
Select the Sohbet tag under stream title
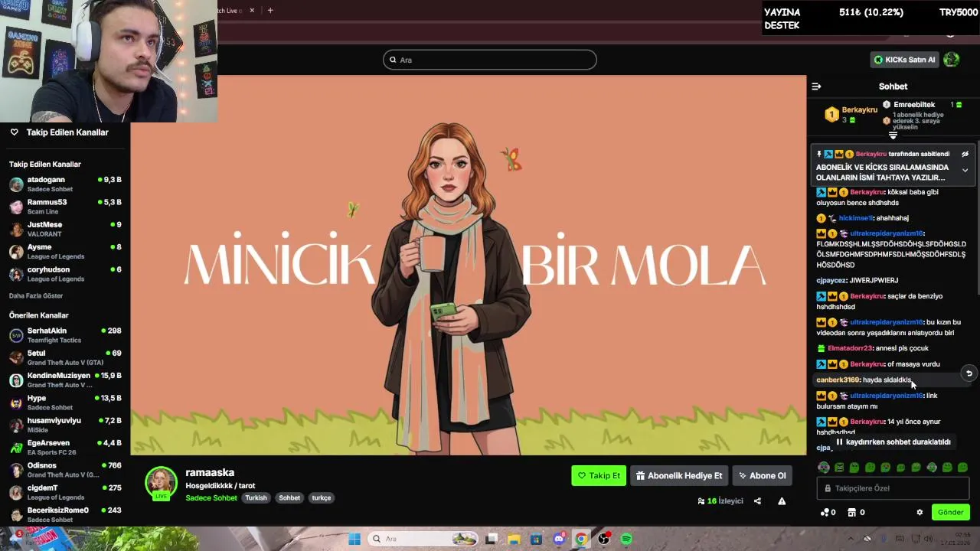(289, 497)
